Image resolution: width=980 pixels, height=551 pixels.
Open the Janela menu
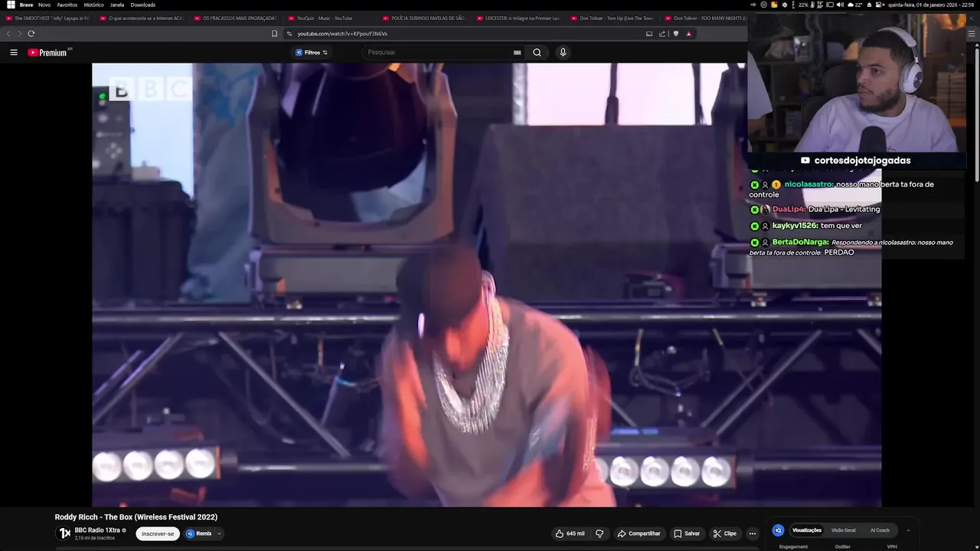(x=117, y=5)
